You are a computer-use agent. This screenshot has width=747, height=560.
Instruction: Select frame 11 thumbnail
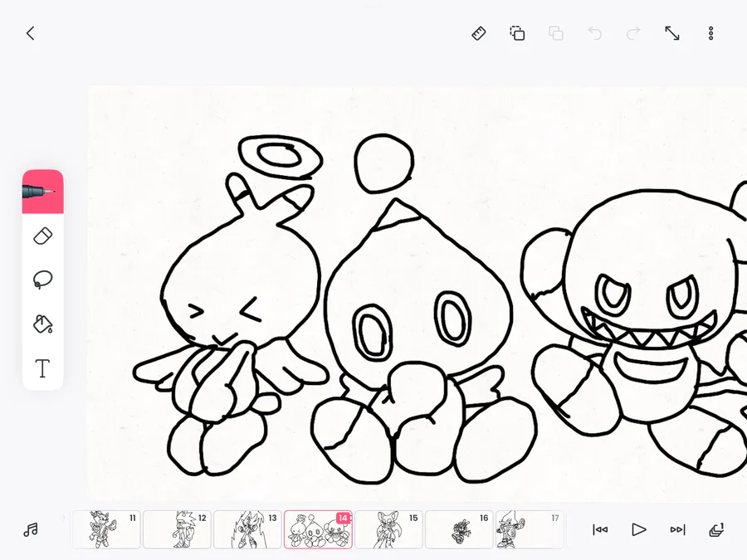106,529
